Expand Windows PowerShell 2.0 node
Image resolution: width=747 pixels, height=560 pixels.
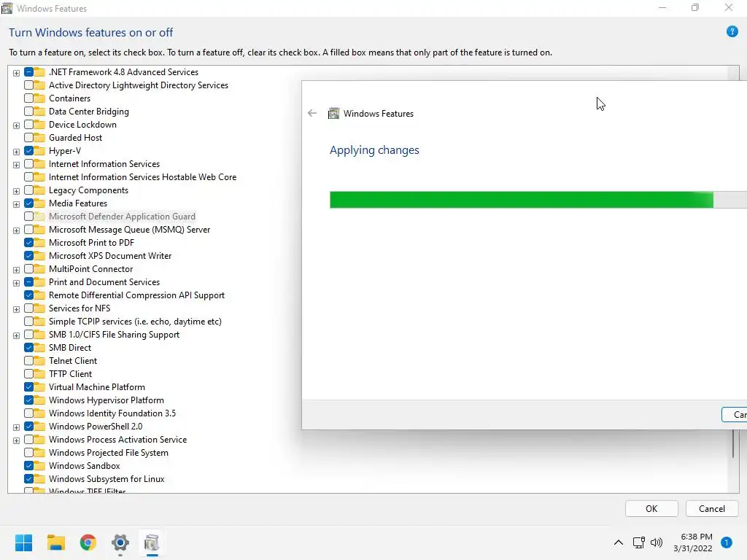(16, 427)
